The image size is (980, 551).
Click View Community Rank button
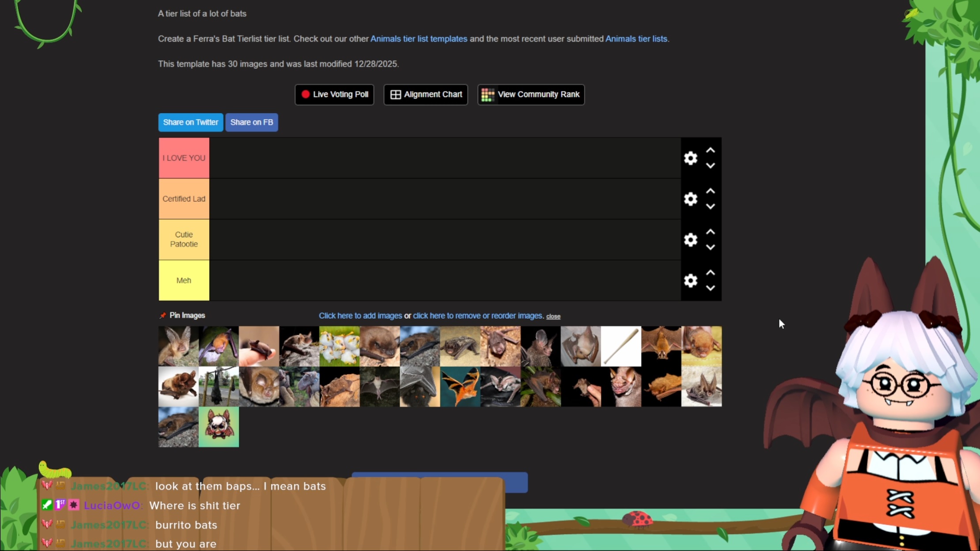pos(531,95)
